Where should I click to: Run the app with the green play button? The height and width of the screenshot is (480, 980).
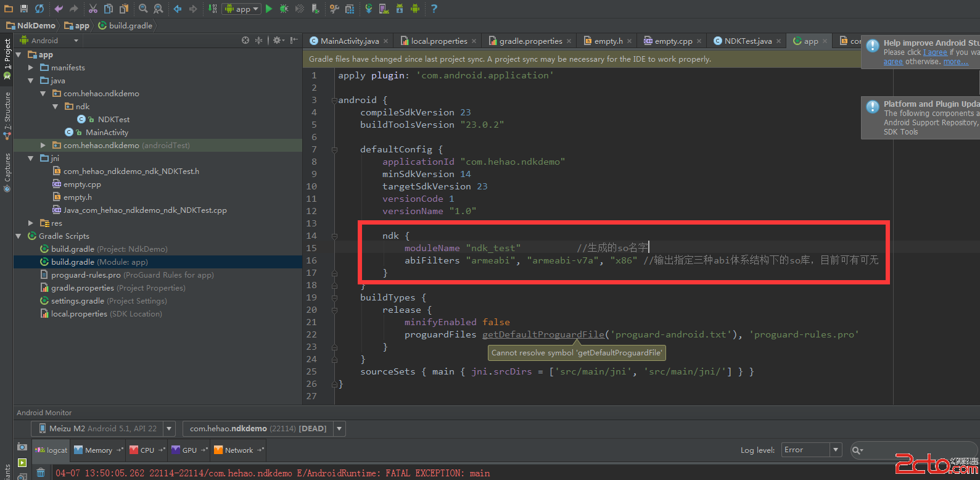269,9
